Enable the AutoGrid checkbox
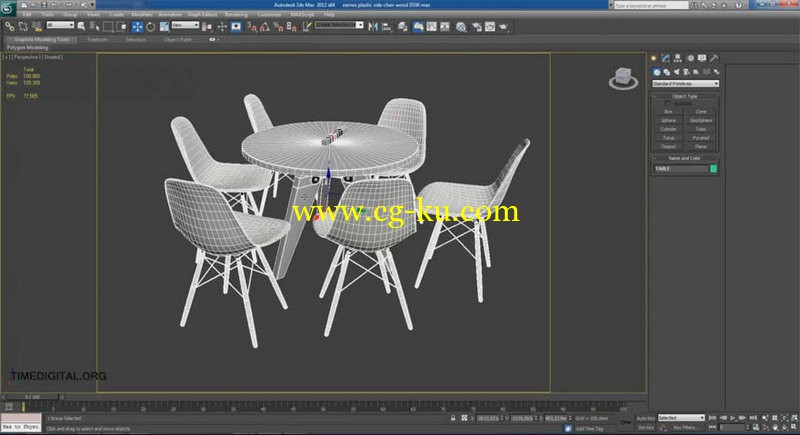The image size is (800, 435). (x=668, y=104)
